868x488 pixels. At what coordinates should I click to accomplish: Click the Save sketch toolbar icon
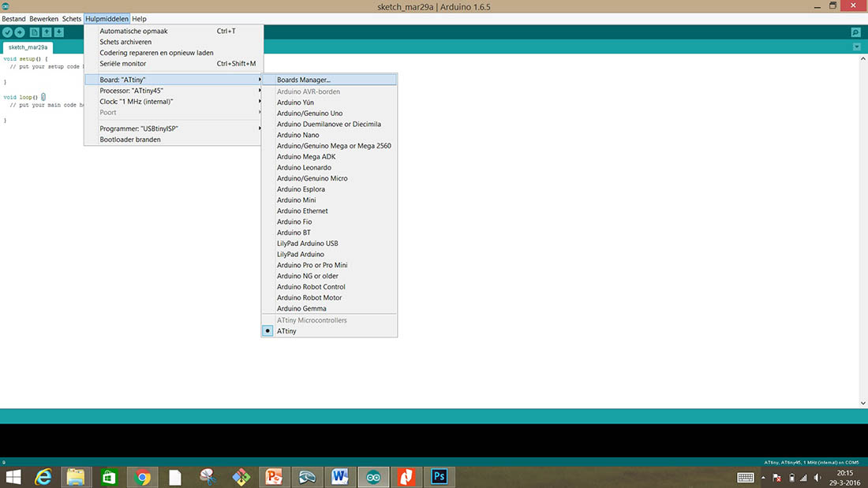58,32
